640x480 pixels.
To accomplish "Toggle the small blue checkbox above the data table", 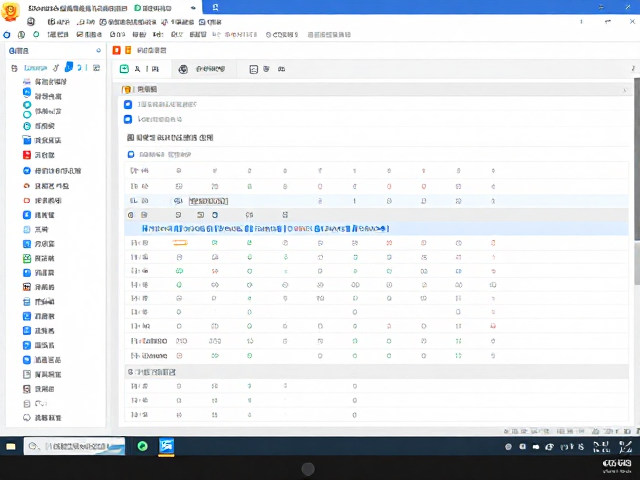I will point(131,154).
